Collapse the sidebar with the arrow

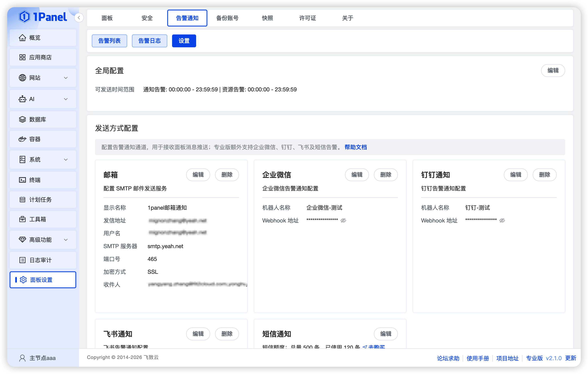click(x=79, y=18)
